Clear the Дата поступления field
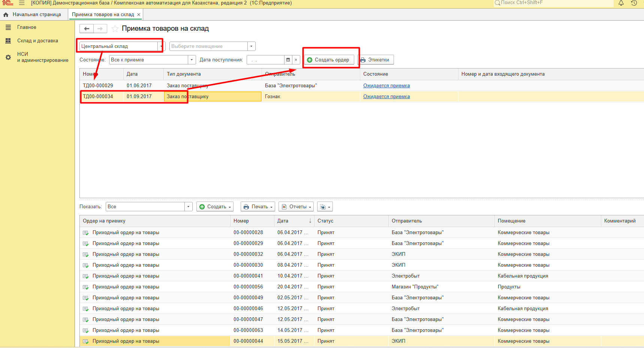 (296, 60)
